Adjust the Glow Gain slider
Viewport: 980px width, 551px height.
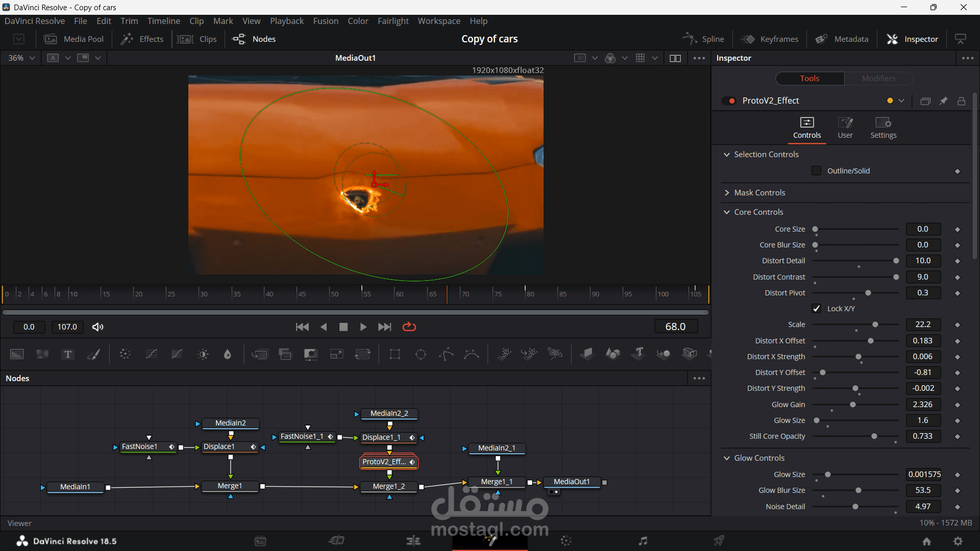tap(852, 405)
